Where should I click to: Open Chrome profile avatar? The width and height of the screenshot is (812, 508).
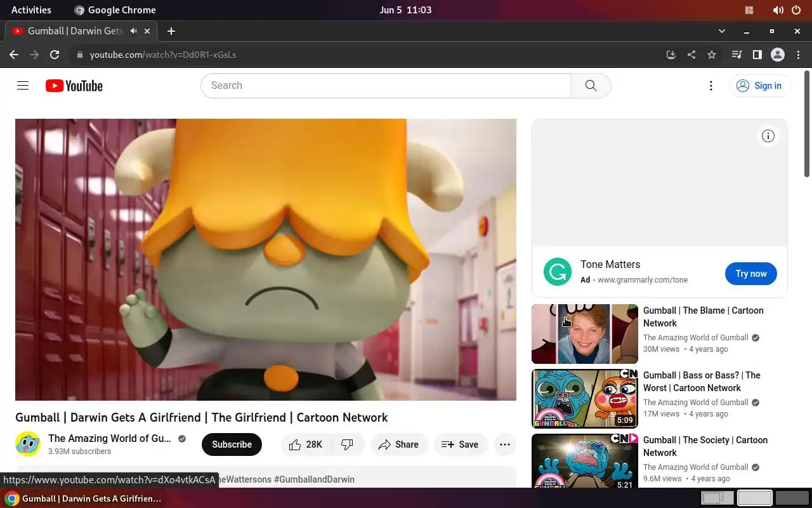pos(778,55)
